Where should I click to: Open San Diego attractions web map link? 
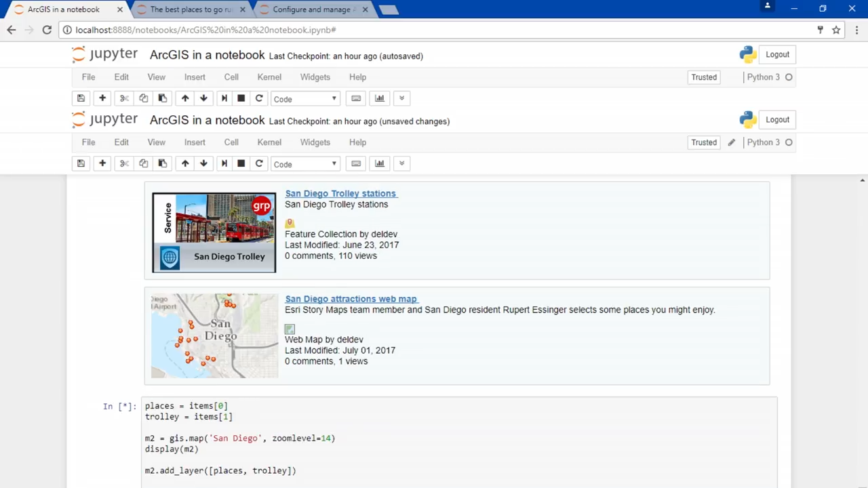(x=351, y=299)
